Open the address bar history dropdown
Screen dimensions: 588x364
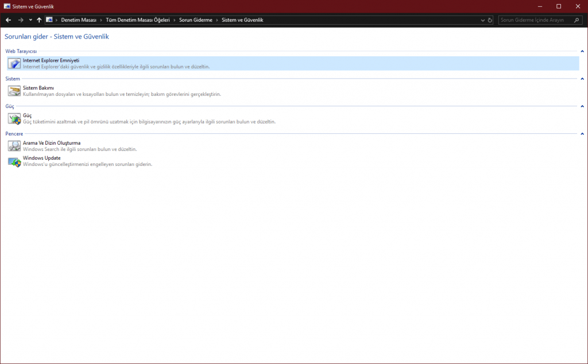click(x=482, y=20)
